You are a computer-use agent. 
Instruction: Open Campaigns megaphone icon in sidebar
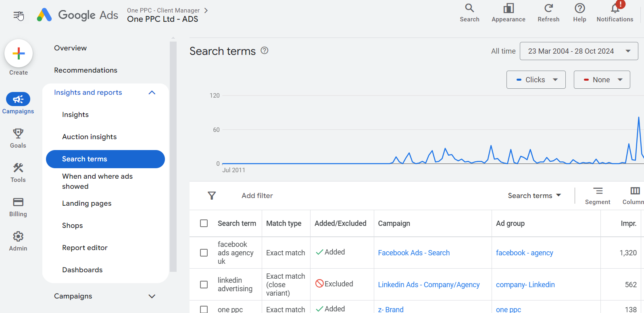[x=18, y=99]
